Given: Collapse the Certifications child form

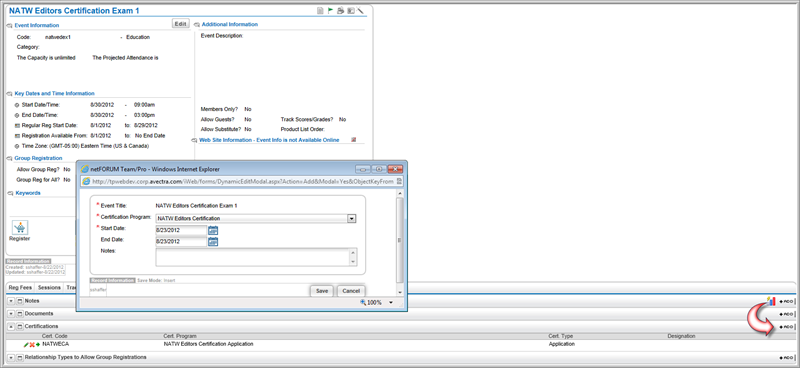Looking at the screenshot, I should (11, 327).
